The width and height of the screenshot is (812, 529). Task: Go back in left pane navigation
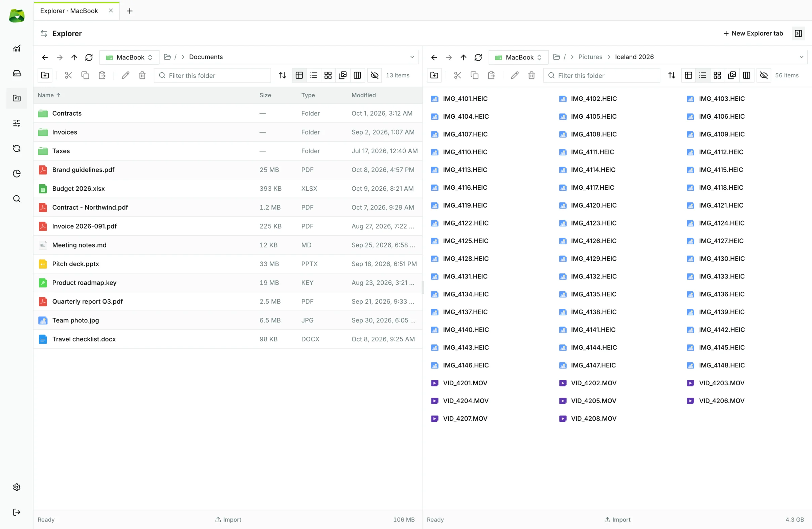pyautogui.click(x=45, y=57)
